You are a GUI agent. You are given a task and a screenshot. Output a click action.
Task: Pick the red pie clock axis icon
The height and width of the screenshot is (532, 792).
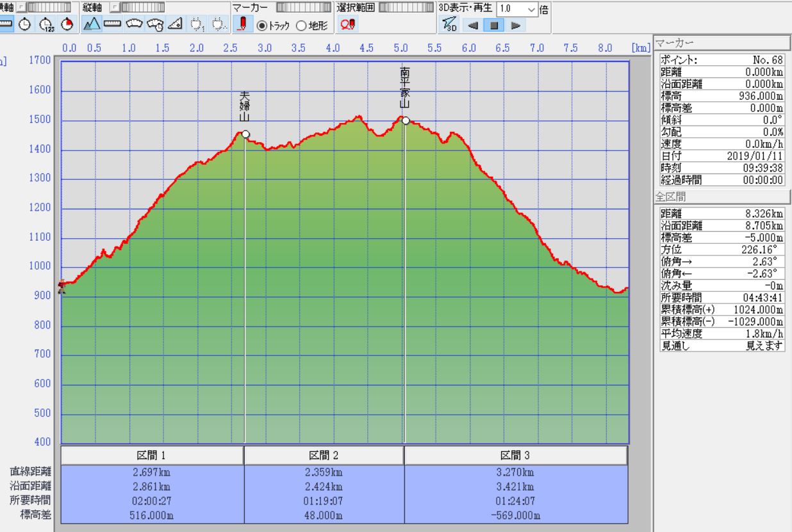(x=67, y=25)
